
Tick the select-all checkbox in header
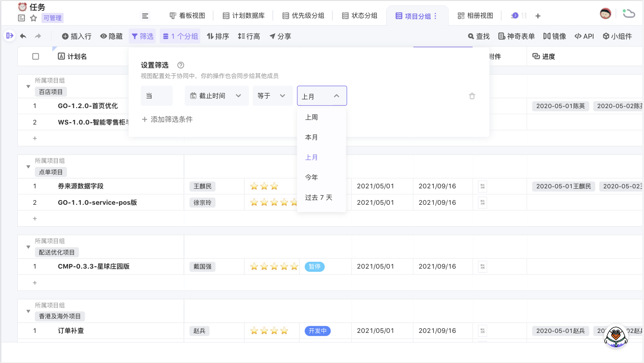tap(36, 57)
